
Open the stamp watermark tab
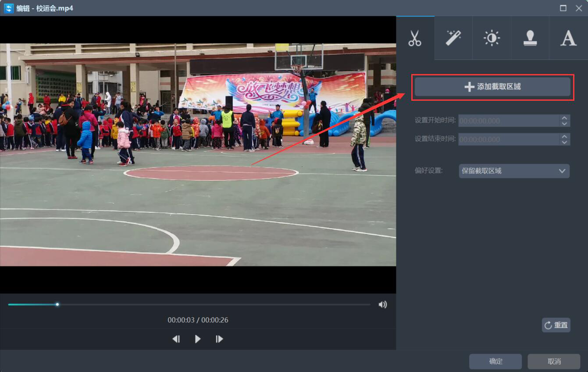point(530,38)
